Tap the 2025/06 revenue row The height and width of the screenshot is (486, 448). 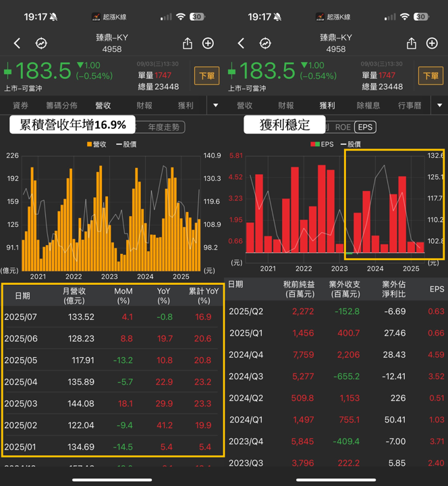(112, 338)
